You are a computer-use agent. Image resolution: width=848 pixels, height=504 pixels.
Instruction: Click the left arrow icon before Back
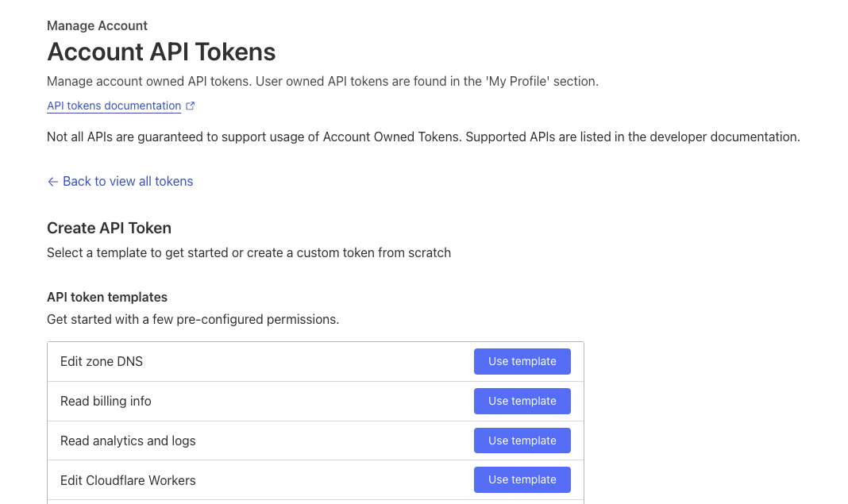[53, 182]
